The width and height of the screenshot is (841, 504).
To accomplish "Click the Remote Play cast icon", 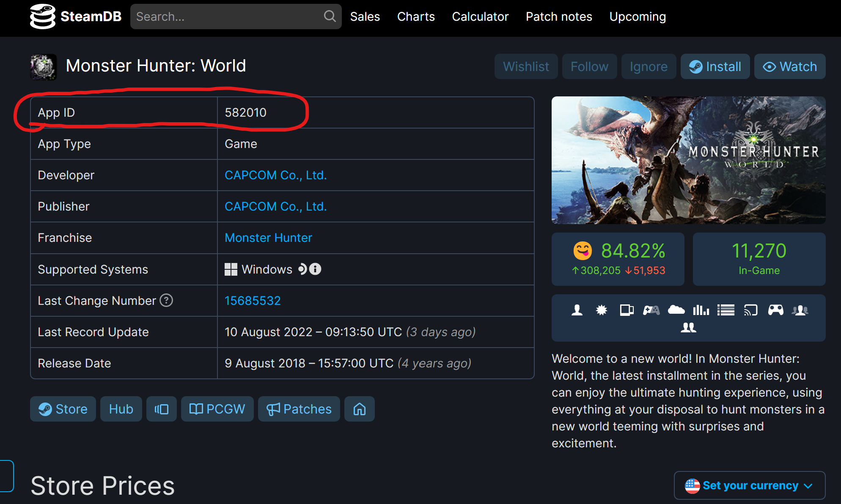I will tap(750, 310).
